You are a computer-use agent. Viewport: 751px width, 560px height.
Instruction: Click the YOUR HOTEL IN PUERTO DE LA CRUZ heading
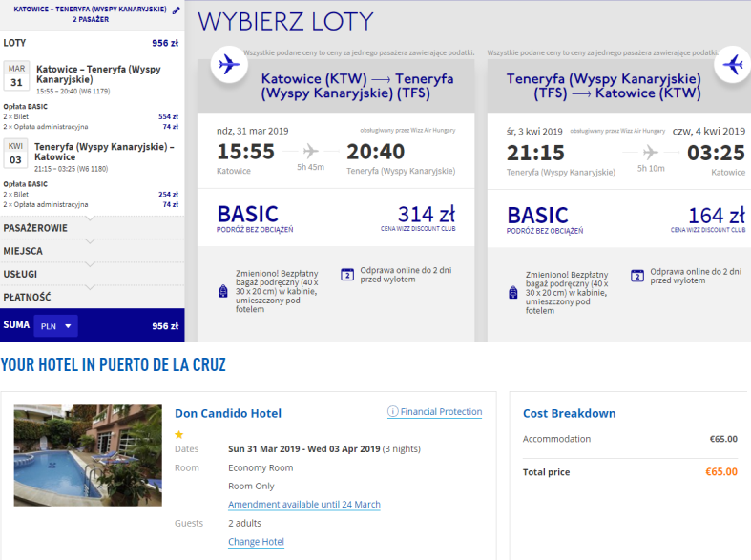coord(113,364)
